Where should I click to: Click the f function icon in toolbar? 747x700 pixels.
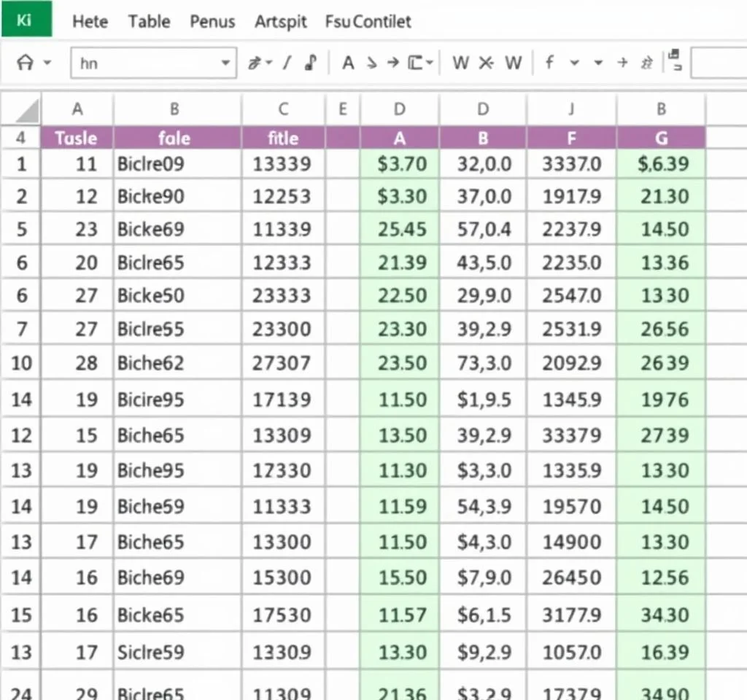549,63
